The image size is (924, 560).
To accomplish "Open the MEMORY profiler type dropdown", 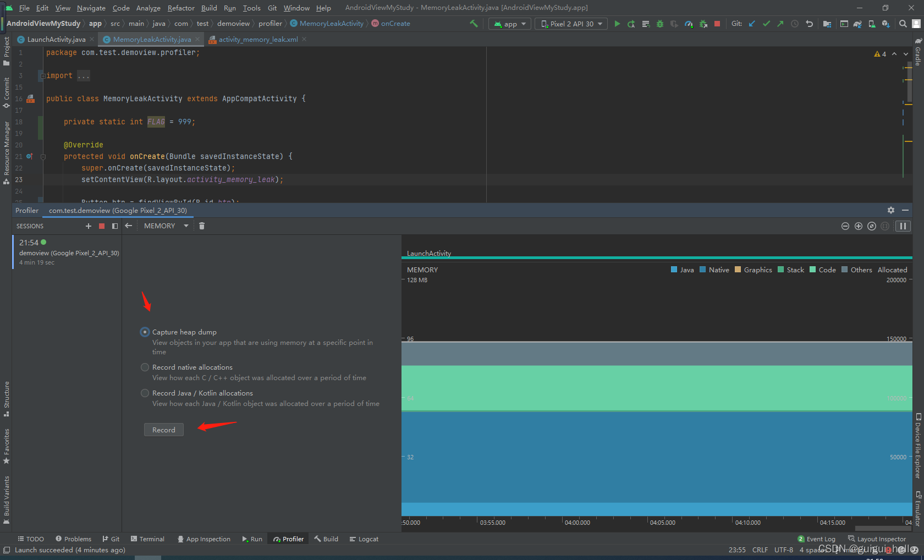I will pos(166,226).
